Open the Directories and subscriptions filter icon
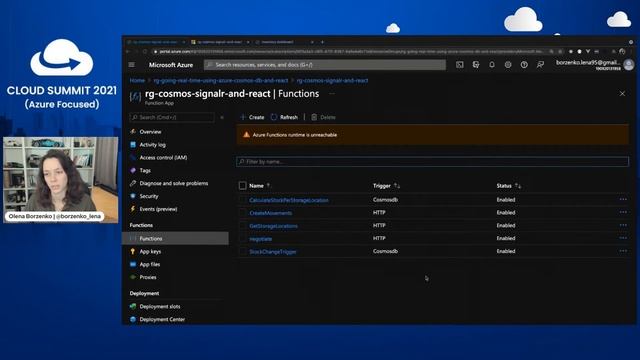The width and height of the screenshot is (640, 360). tap(476, 65)
